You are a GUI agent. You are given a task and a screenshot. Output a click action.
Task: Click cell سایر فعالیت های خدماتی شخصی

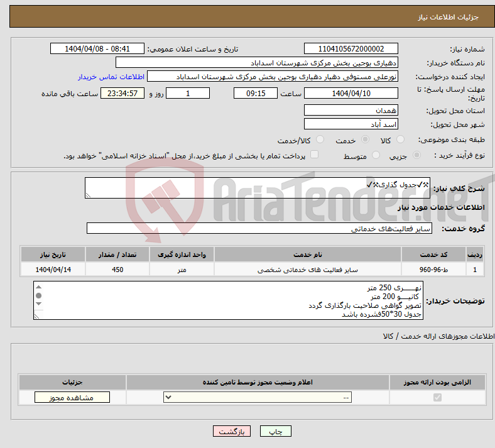coord(307,270)
